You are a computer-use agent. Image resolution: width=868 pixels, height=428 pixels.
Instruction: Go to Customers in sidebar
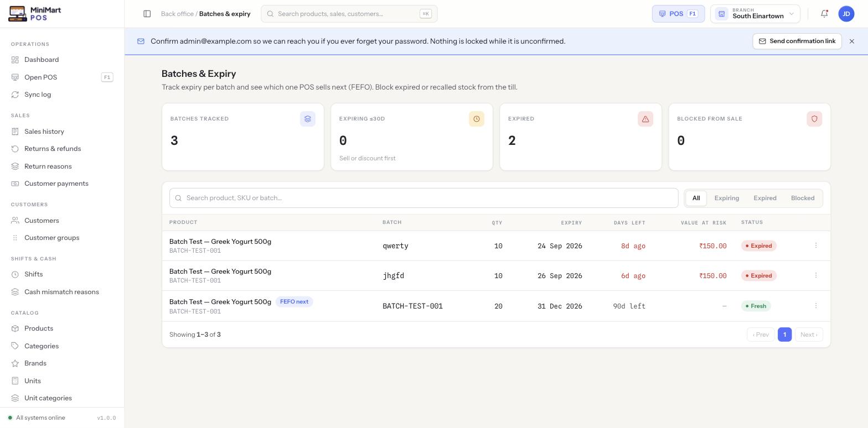[62, 221]
